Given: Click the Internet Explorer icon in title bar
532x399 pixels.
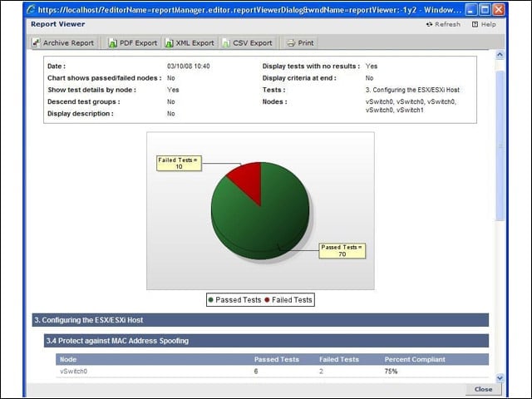Looking at the screenshot, I should click(x=32, y=9).
